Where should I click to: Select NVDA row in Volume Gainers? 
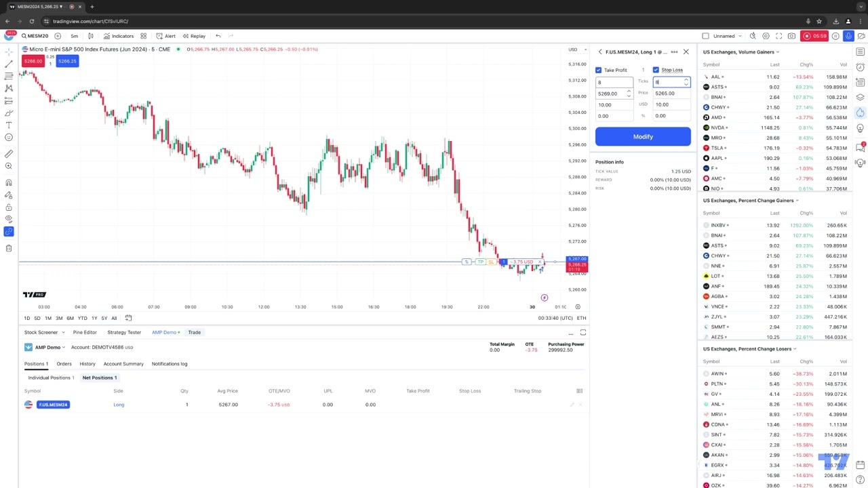775,127
